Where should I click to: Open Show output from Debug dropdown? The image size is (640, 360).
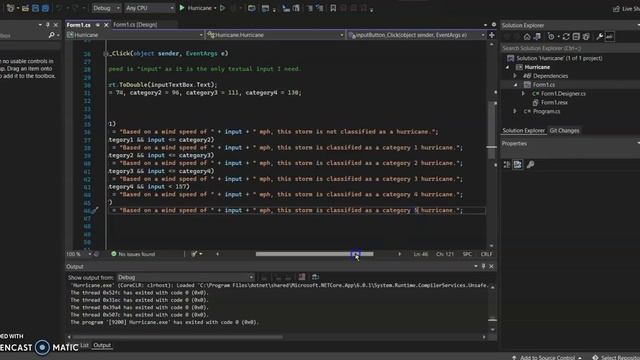click(x=186, y=277)
